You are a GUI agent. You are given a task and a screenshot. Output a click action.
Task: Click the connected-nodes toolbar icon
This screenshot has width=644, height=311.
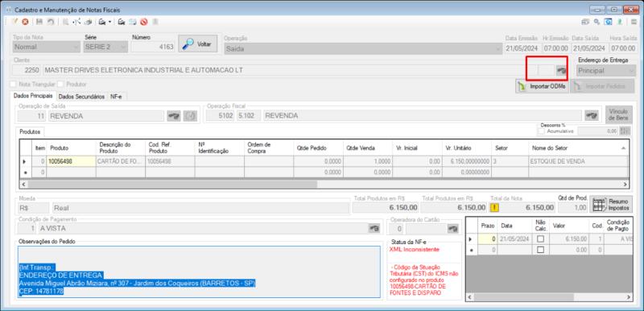76,22
